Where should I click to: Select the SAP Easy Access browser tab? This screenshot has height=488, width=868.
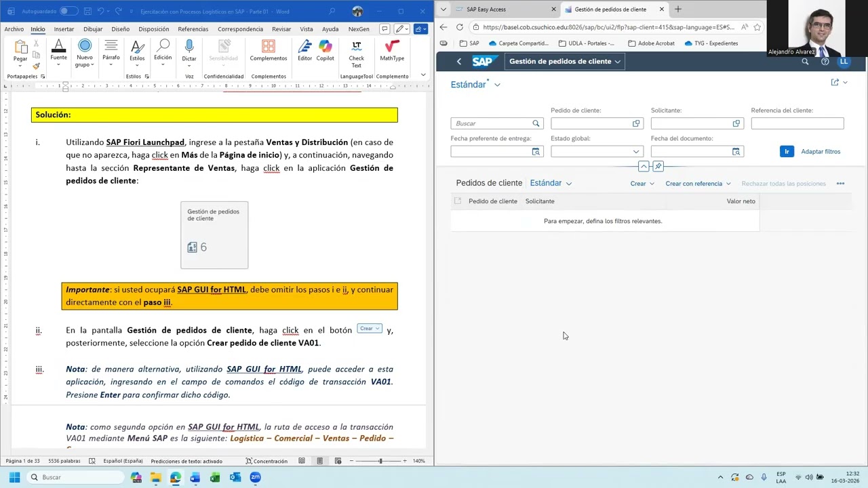[x=498, y=9]
